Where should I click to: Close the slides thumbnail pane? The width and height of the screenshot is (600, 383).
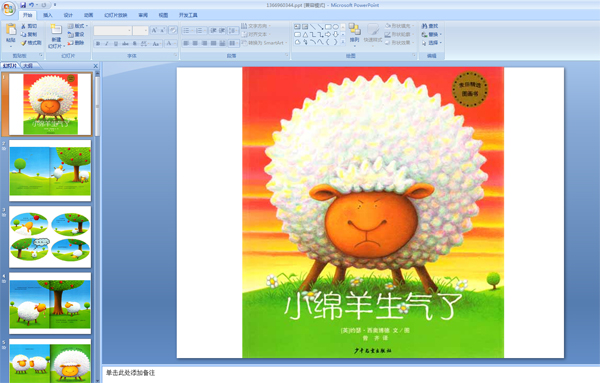[x=96, y=66]
